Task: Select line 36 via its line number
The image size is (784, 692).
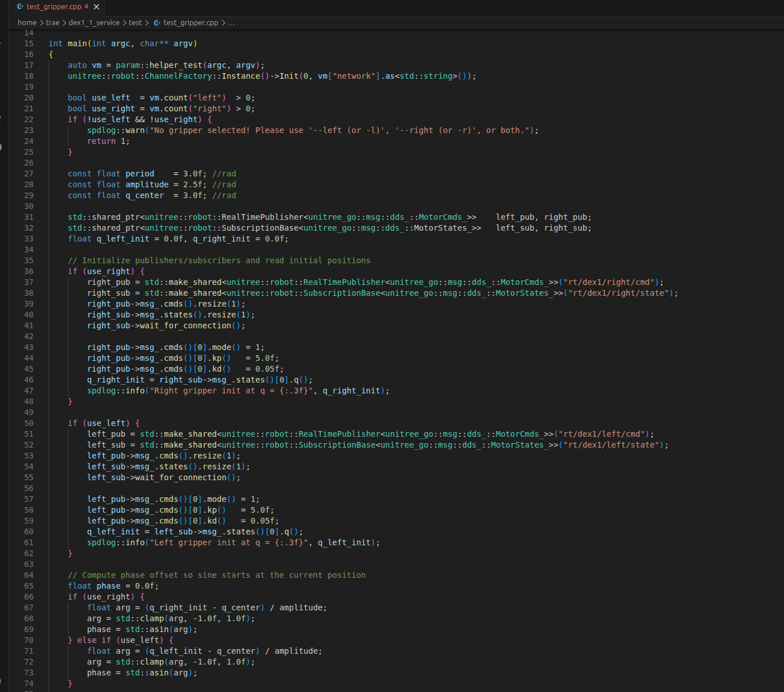Action: [29, 271]
